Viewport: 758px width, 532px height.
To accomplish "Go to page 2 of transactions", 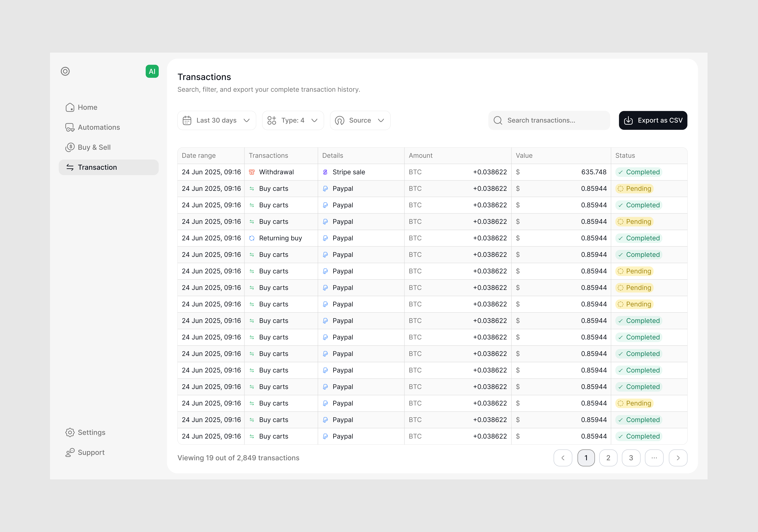I will (608, 458).
